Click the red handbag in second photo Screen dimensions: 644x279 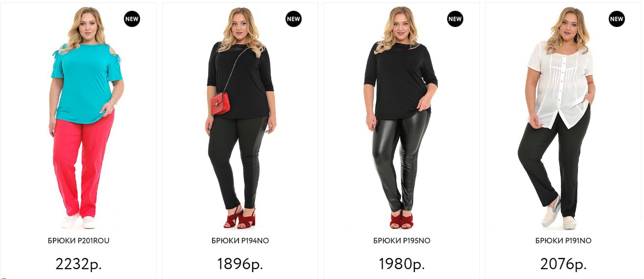click(220, 103)
